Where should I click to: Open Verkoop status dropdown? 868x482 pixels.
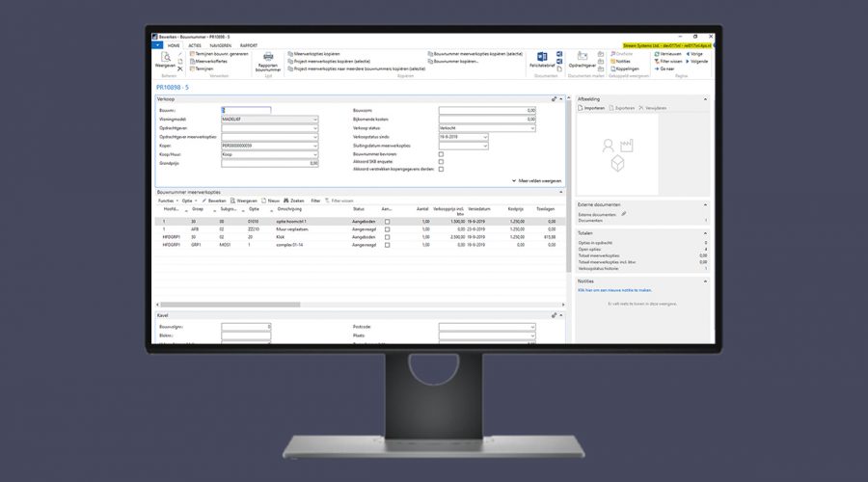(x=532, y=128)
